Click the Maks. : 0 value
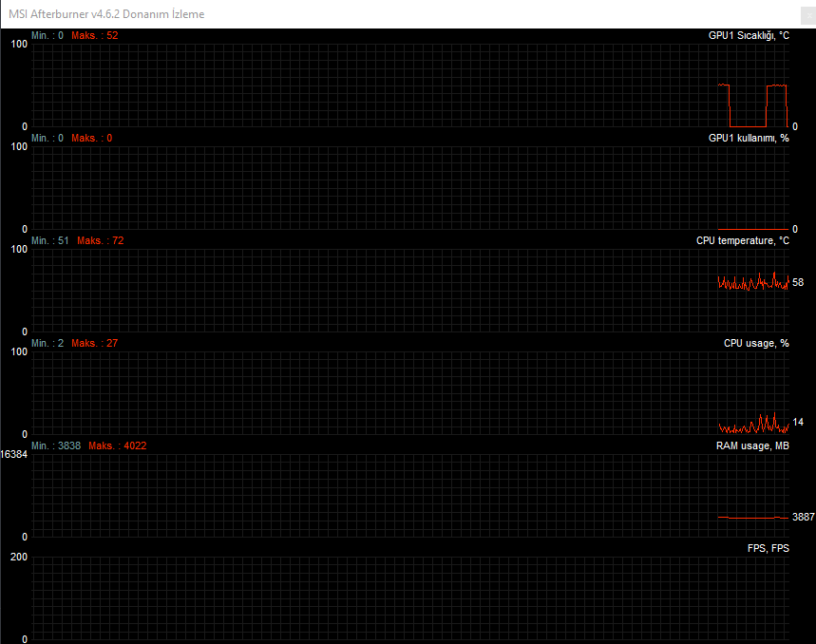The height and width of the screenshot is (644, 816). (91, 138)
